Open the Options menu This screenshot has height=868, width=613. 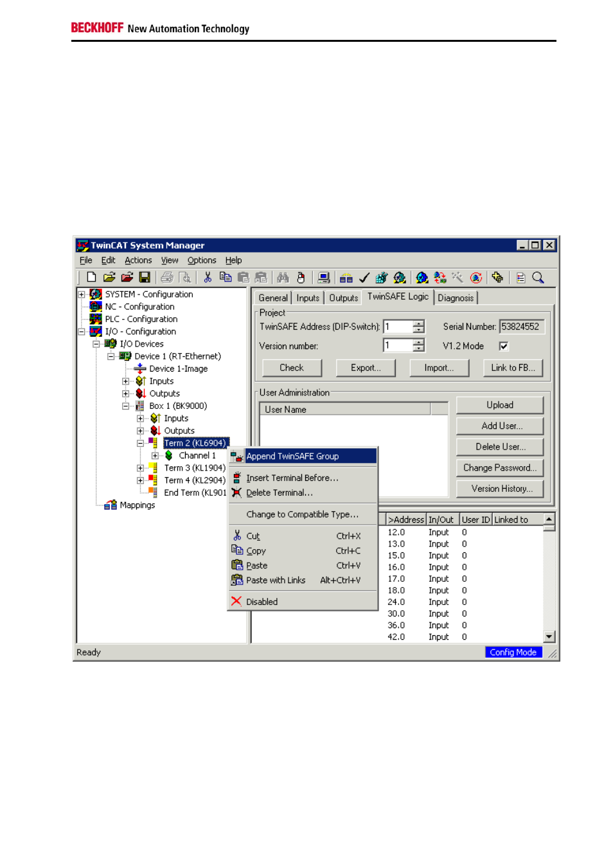(x=202, y=260)
